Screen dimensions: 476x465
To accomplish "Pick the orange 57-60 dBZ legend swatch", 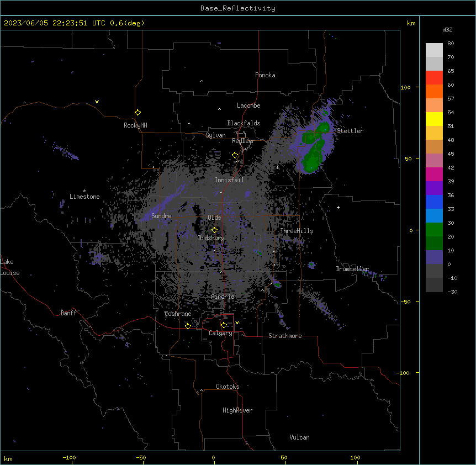I will point(434,91).
